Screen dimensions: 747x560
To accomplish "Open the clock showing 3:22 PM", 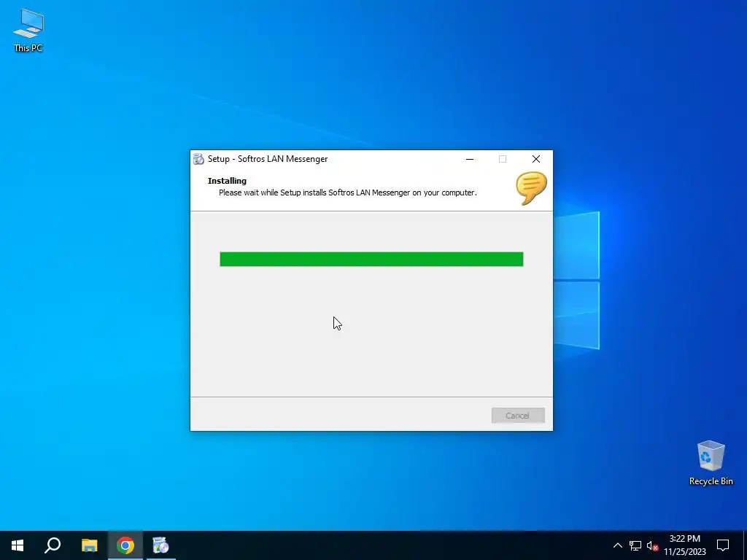I will tap(684, 545).
